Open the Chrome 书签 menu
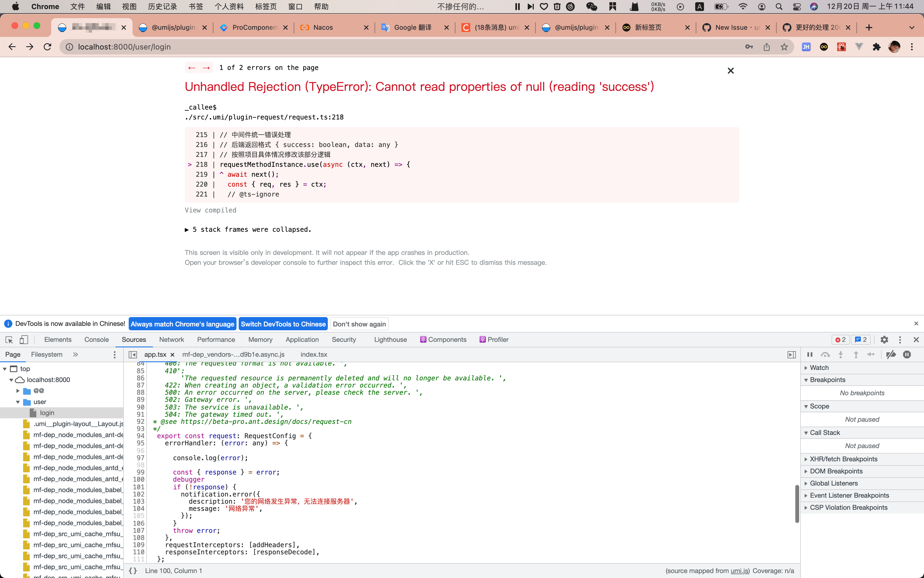Image resolution: width=924 pixels, height=578 pixels. [196, 7]
